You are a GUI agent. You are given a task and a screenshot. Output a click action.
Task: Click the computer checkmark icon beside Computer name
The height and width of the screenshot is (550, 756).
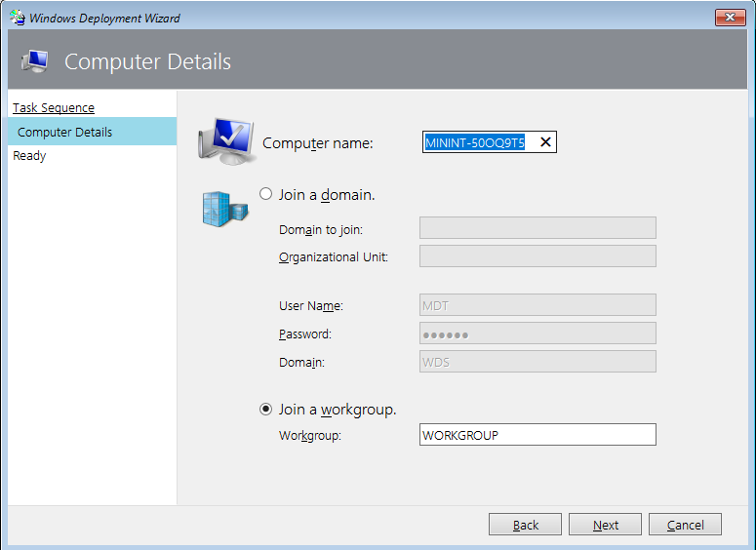[226, 140]
